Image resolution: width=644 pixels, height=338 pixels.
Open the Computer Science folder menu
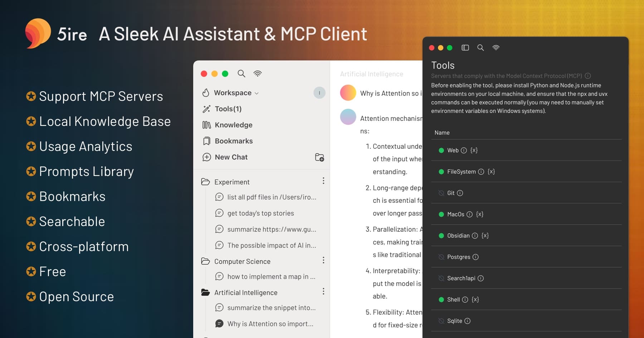point(323,260)
